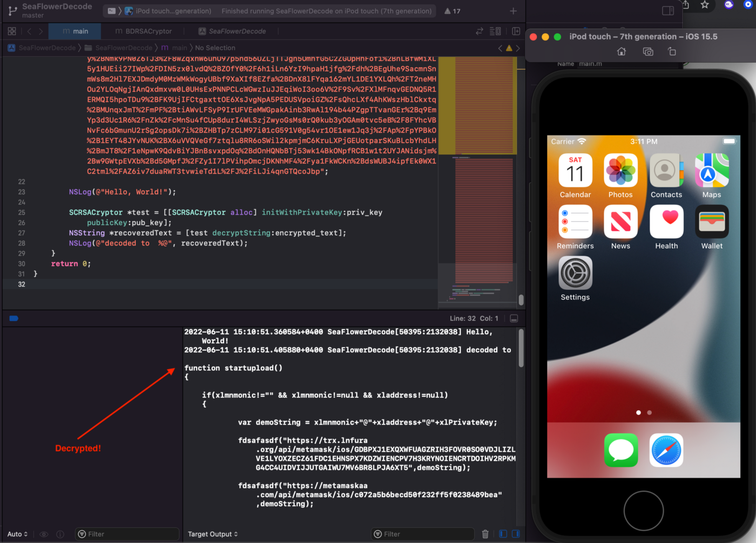Clear the console with trash icon

(485, 534)
